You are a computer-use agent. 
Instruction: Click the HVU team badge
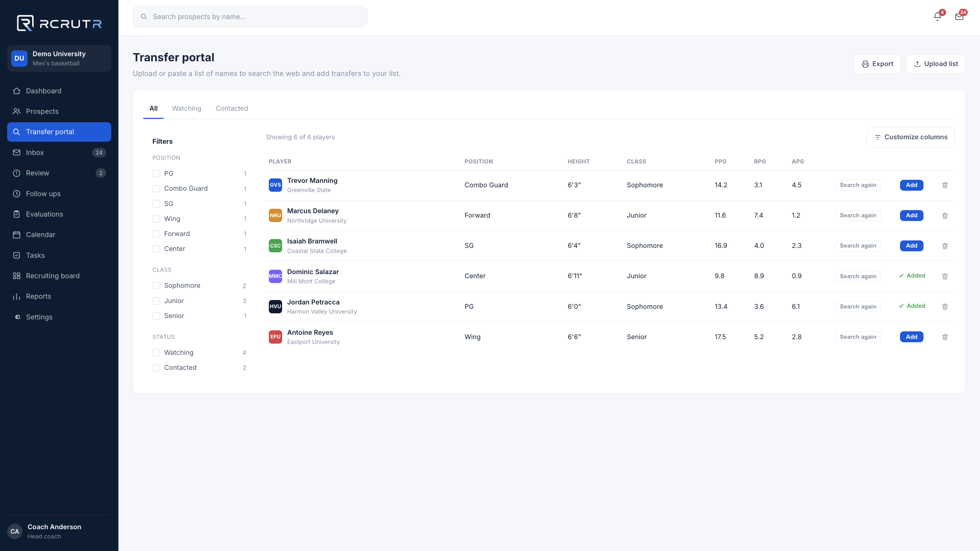[275, 306]
